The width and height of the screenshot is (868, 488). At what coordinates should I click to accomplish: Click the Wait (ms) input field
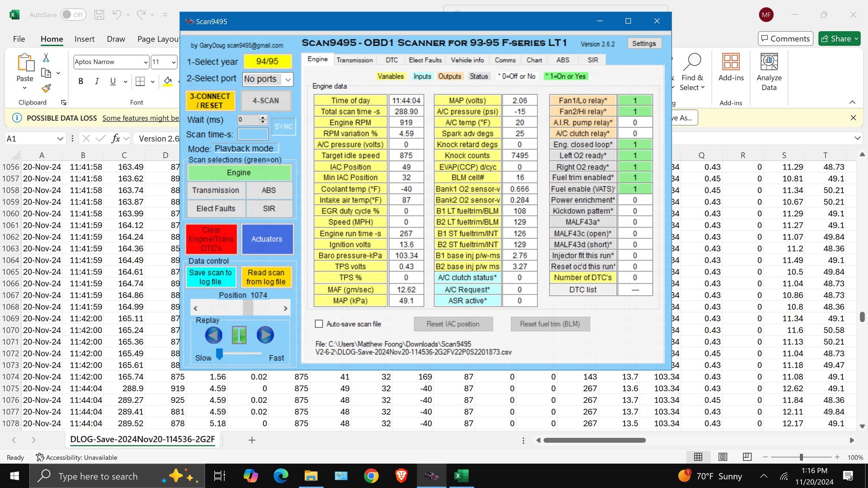[248, 119]
